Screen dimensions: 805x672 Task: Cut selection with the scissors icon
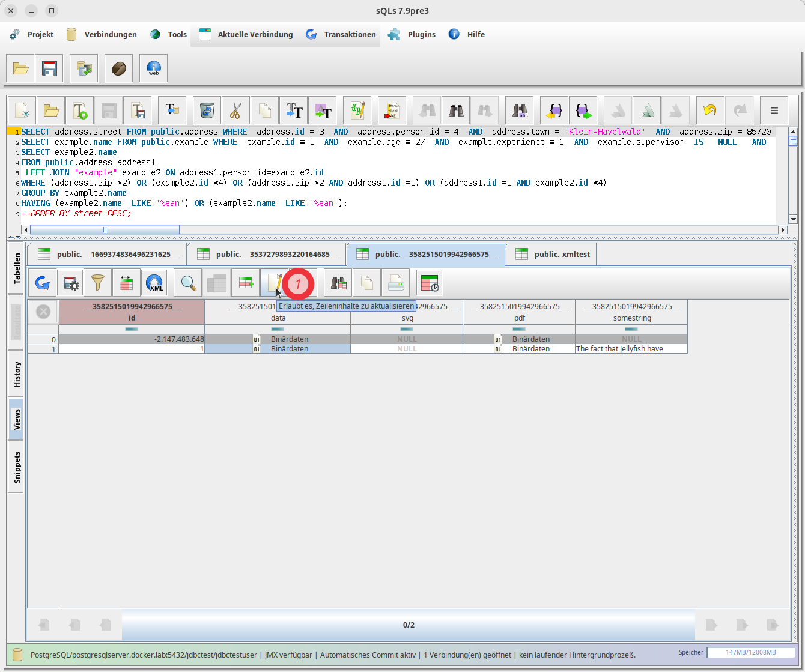pos(236,110)
